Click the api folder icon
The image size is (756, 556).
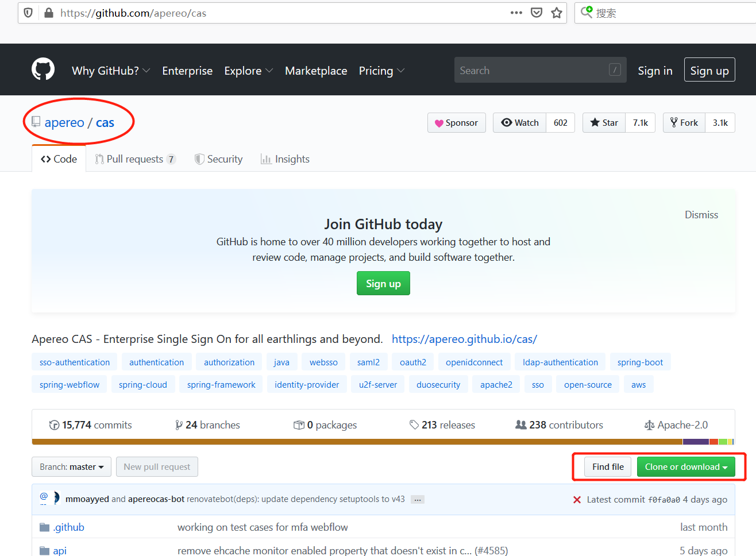click(x=44, y=550)
